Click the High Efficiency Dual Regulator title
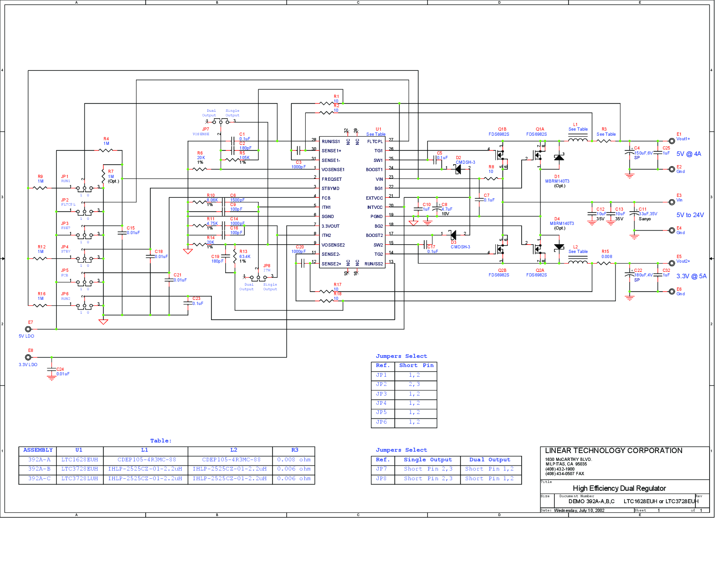 tap(619, 488)
